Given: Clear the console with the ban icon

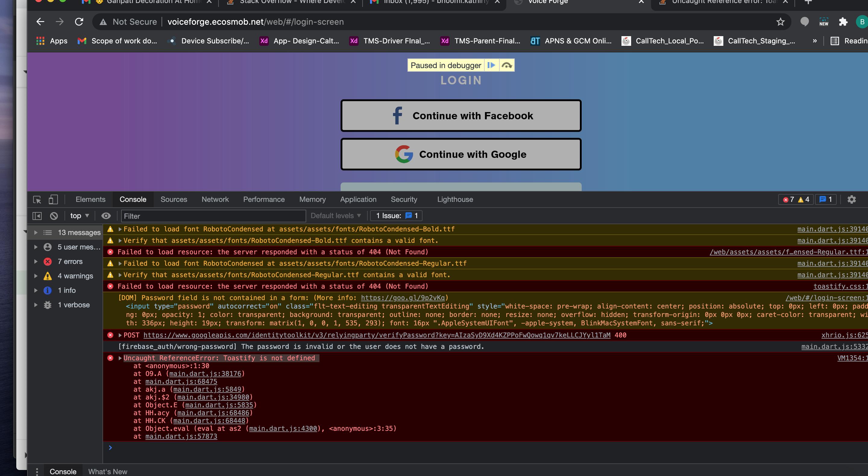Looking at the screenshot, I should [x=54, y=216].
